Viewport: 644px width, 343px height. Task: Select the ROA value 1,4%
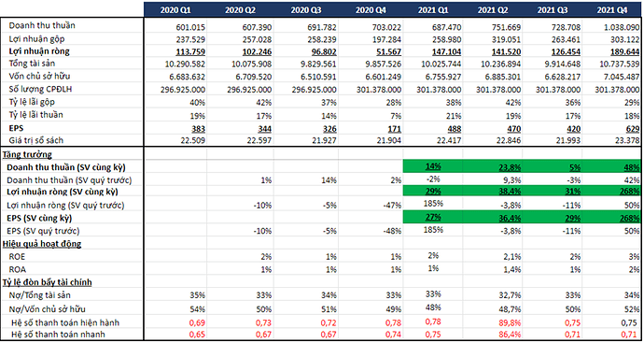(511, 270)
